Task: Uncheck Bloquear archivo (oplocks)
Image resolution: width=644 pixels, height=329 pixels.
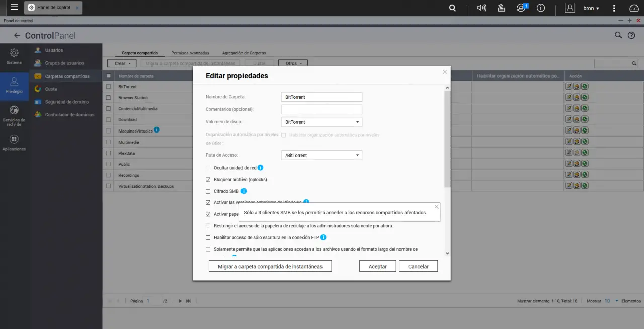Action: point(208,180)
